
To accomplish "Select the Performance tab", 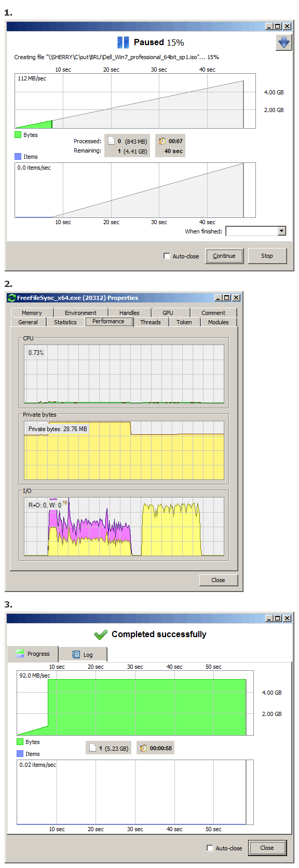I will pyautogui.click(x=108, y=322).
